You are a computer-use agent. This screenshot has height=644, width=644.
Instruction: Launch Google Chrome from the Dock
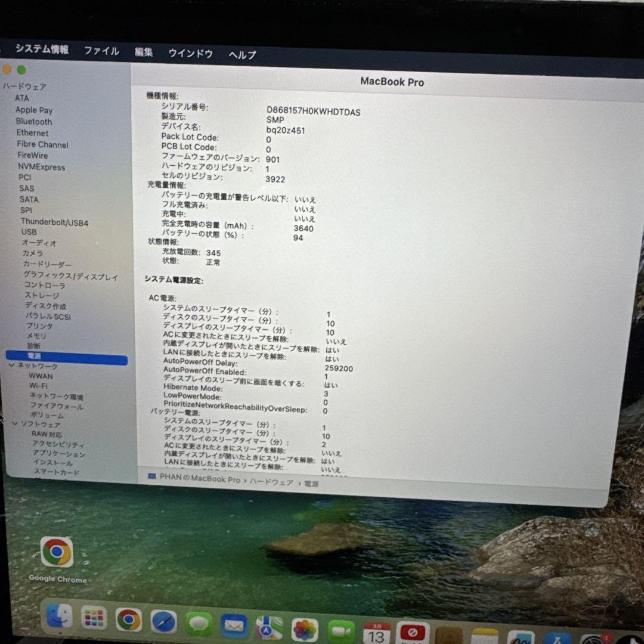click(129, 620)
